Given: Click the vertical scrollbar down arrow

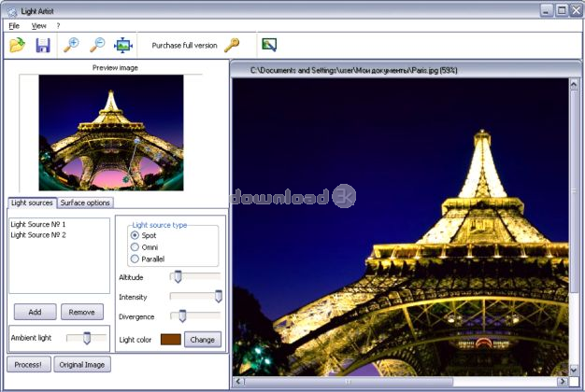Looking at the screenshot, I should 574,370.
